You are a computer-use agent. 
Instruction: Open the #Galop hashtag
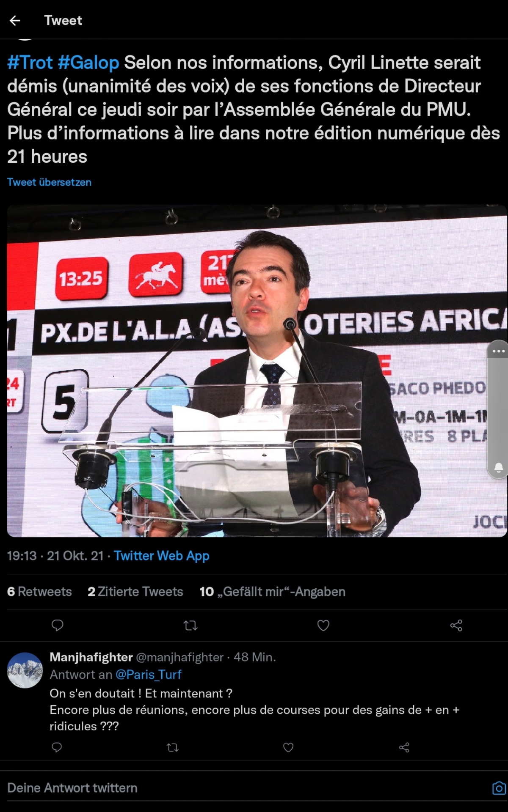point(88,63)
